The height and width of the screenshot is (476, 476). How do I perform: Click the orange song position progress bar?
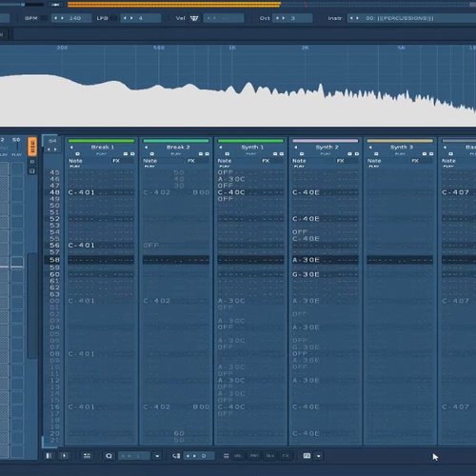coord(174,5)
